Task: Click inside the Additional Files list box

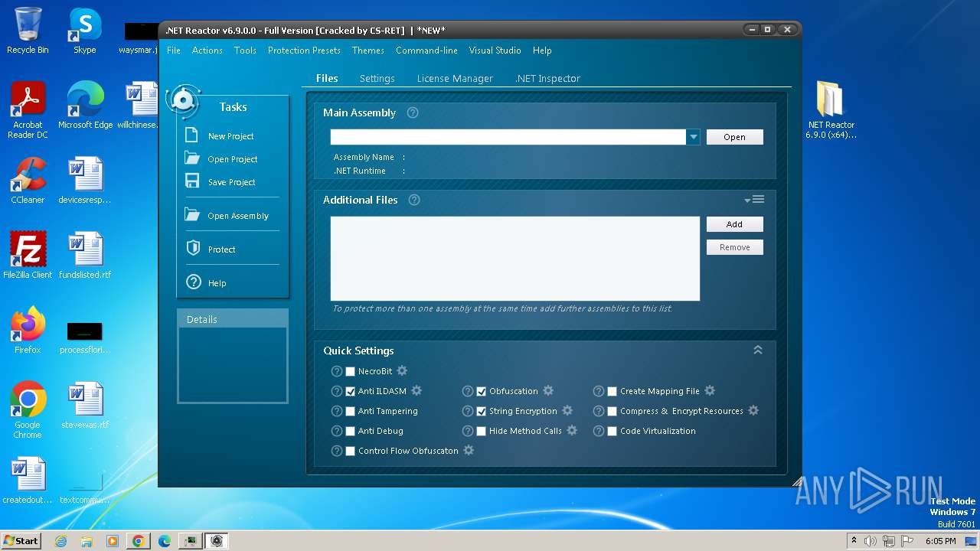Action: [x=515, y=259]
